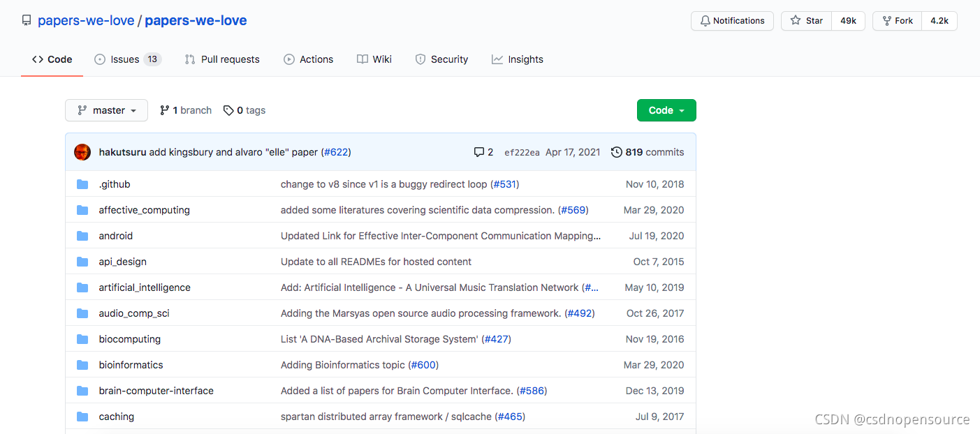Image resolution: width=980 pixels, height=434 pixels.
Task: Click the folder icon for bioinformatics
Action: pyautogui.click(x=82, y=365)
